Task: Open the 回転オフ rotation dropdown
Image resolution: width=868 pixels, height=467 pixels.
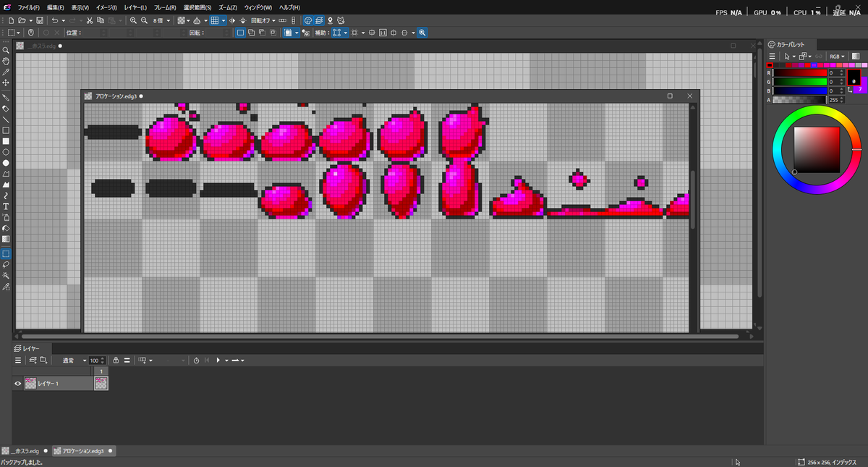Action: (262, 20)
